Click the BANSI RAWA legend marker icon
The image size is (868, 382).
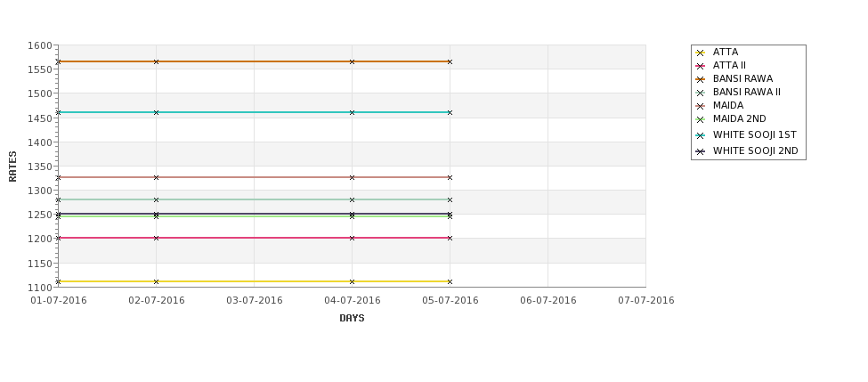[x=701, y=79]
